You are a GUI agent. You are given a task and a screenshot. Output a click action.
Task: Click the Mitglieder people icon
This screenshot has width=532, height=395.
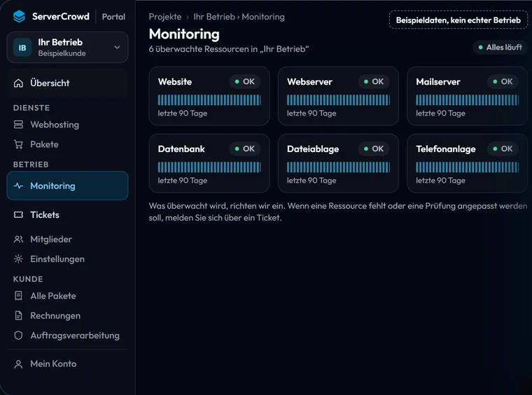pyautogui.click(x=18, y=240)
